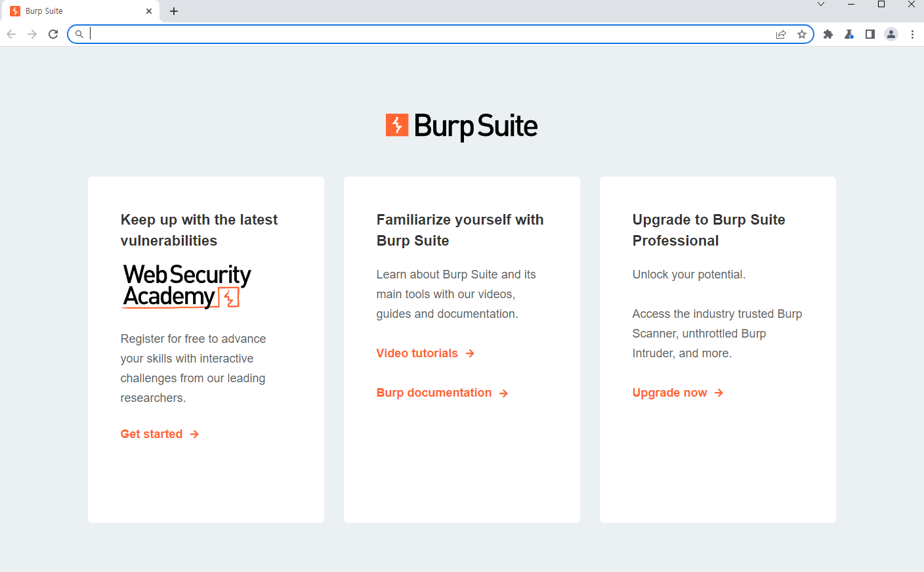Viewport: 924px width, 572px height.
Task: Click the arrow next to Video tutorials
Action: (470, 353)
